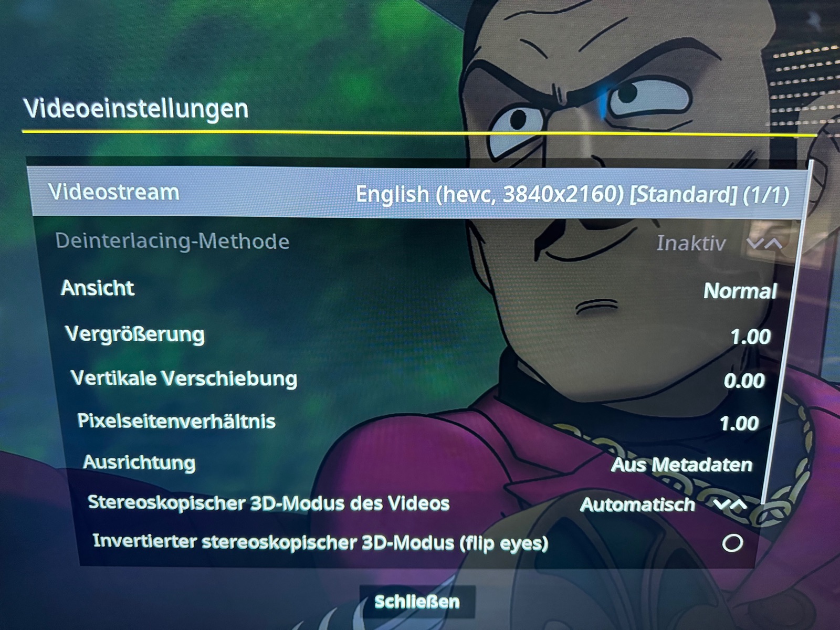Click the Normal value for Ansicht
The image size is (840, 630).
[740, 291]
